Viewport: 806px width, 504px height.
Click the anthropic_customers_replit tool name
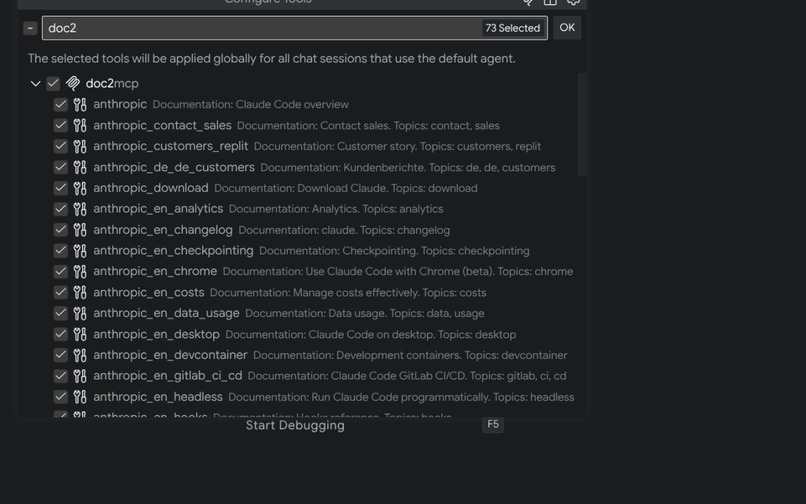pyautogui.click(x=171, y=146)
